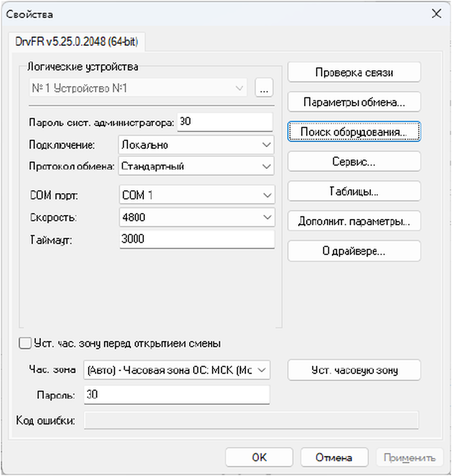
Task: Expand the COM порт dropdown
Action: [197, 194]
